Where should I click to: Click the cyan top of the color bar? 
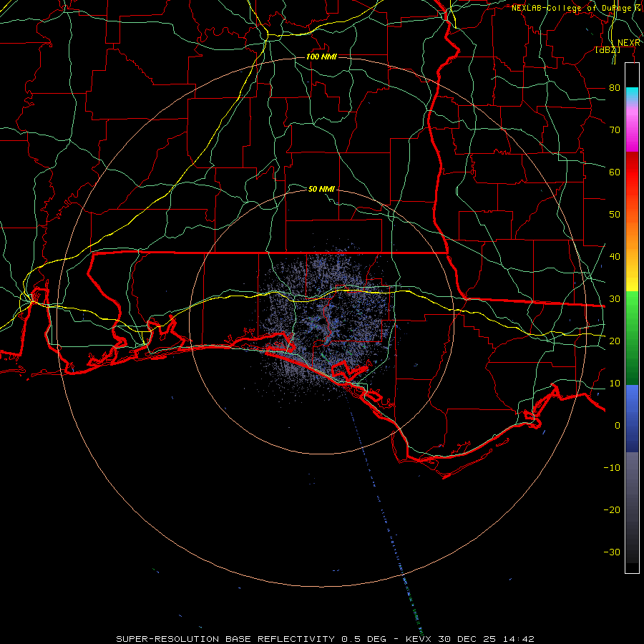632,94
